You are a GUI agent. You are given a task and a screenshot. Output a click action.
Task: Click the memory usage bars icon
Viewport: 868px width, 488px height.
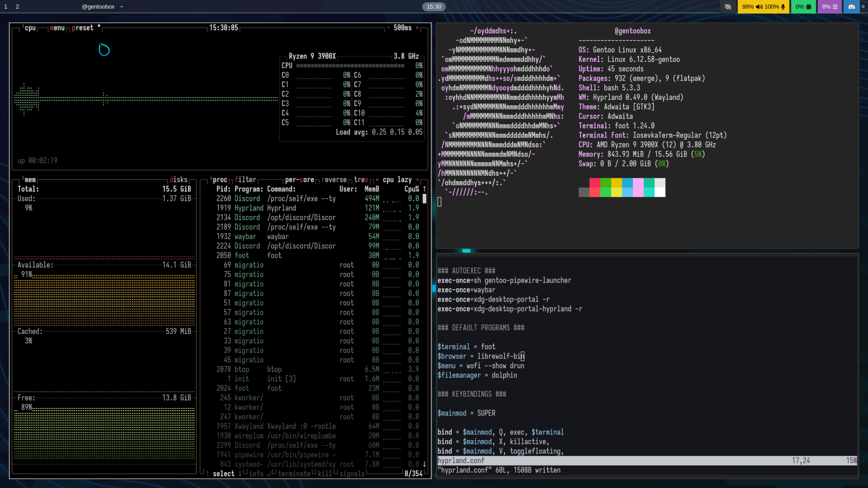point(835,6)
